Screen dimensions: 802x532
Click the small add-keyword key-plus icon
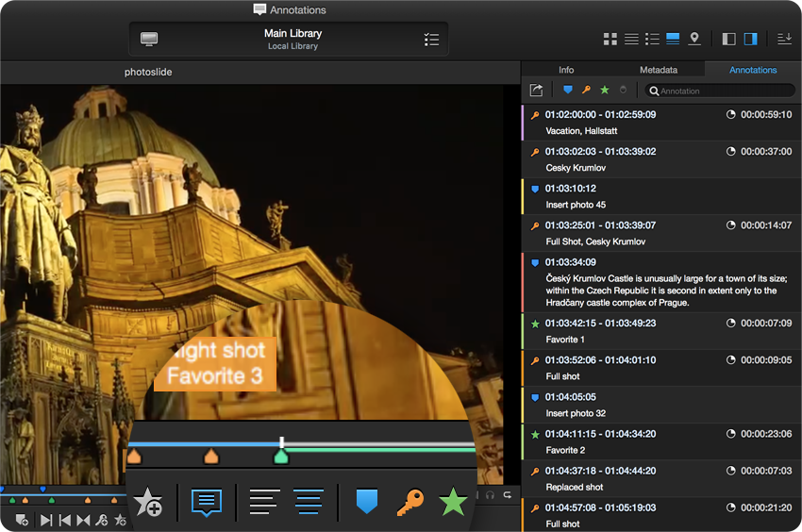[x=102, y=521]
